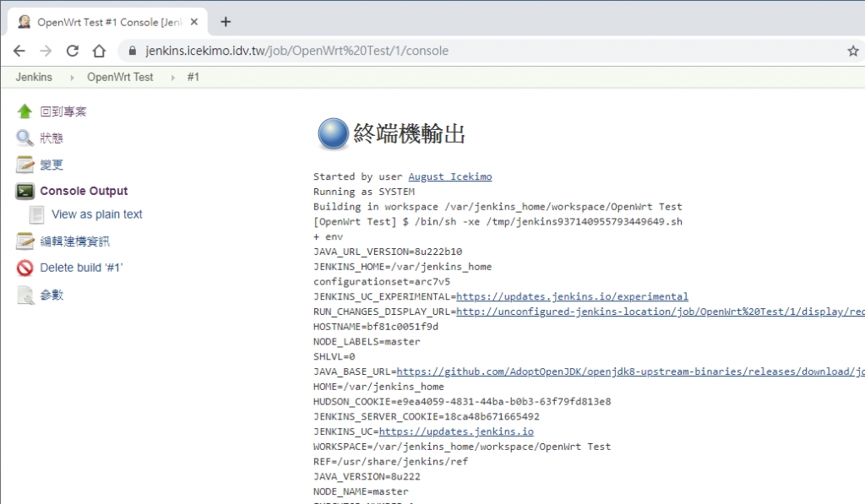Click the browser forward arrow
865x504 pixels.
pyautogui.click(x=46, y=51)
